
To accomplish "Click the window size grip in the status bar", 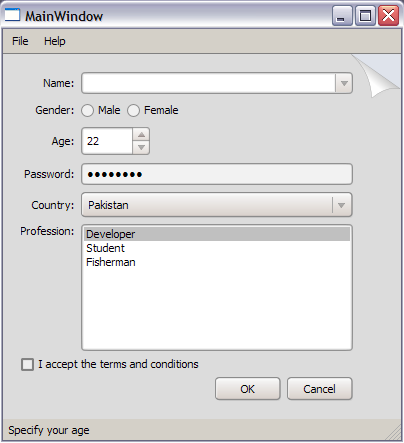I will click(394, 432).
